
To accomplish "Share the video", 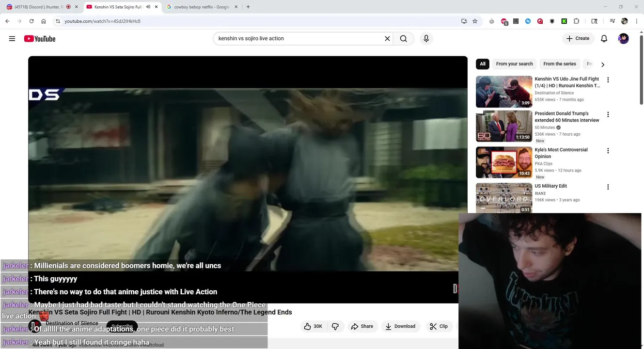I will pos(362,326).
